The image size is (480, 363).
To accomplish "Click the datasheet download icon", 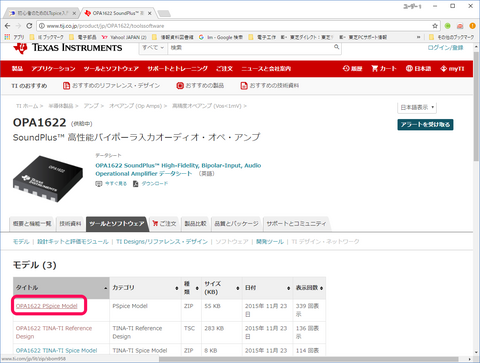I will 135,184.
